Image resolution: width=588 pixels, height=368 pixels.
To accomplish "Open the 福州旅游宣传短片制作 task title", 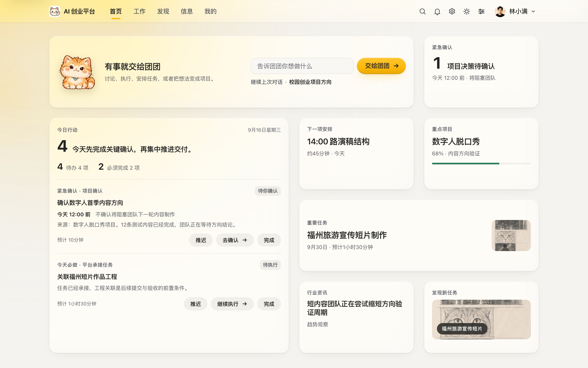I will pyautogui.click(x=347, y=235).
